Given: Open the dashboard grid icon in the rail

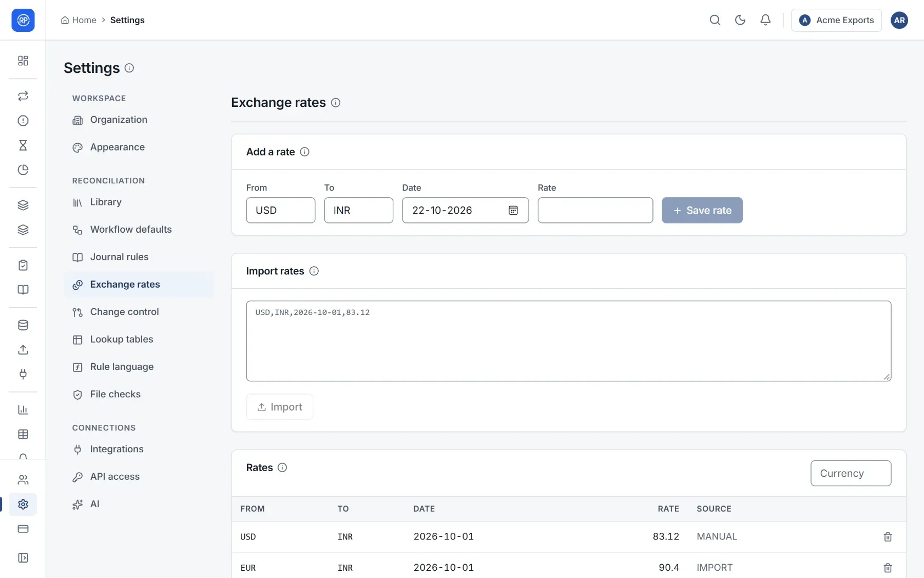Looking at the screenshot, I should [23, 61].
